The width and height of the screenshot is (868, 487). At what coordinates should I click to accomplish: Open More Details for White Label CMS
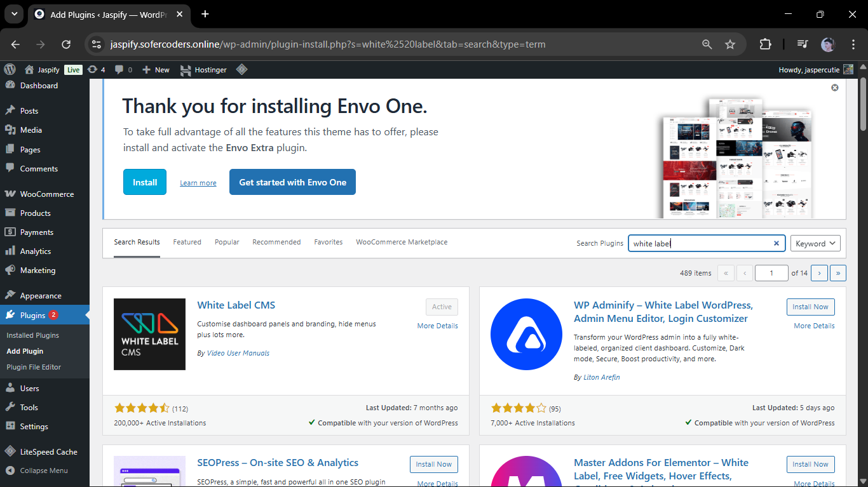point(437,326)
